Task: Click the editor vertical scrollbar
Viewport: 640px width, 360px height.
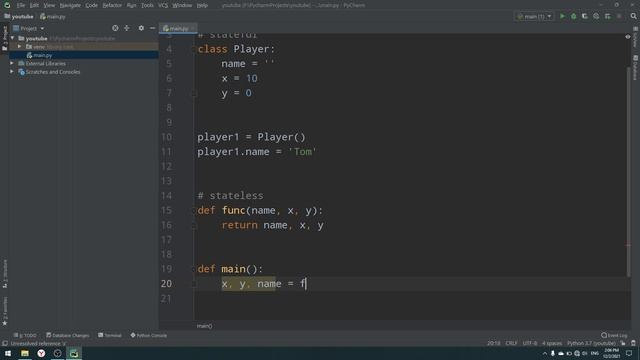Action: tap(629, 171)
